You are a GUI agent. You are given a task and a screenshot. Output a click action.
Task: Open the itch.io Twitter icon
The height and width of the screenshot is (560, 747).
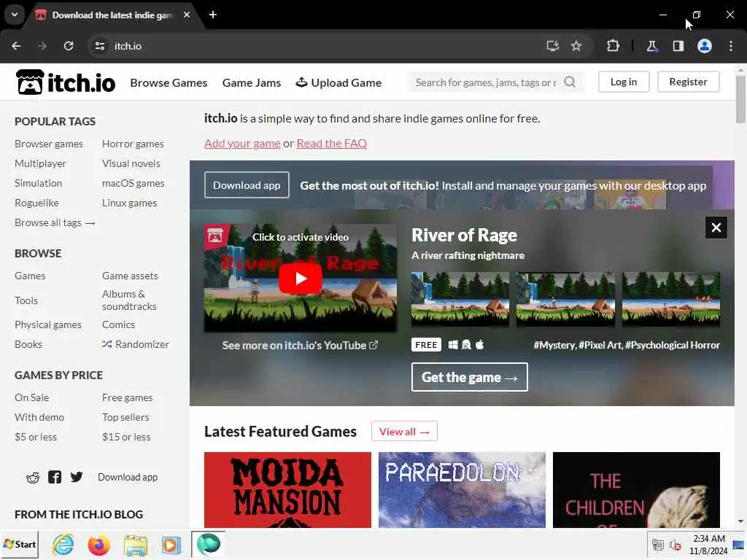pyautogui.click(x=76, y=477)
